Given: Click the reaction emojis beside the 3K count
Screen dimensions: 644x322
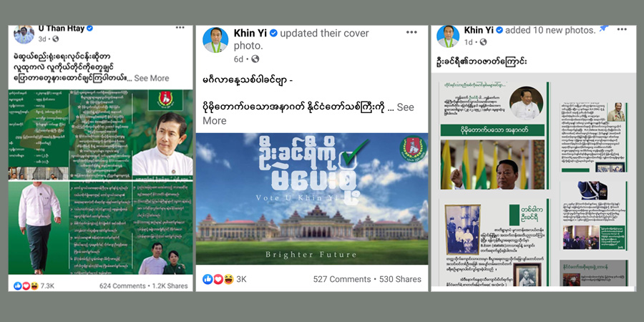Looking at the screenshot, I should tap(218, 279).
